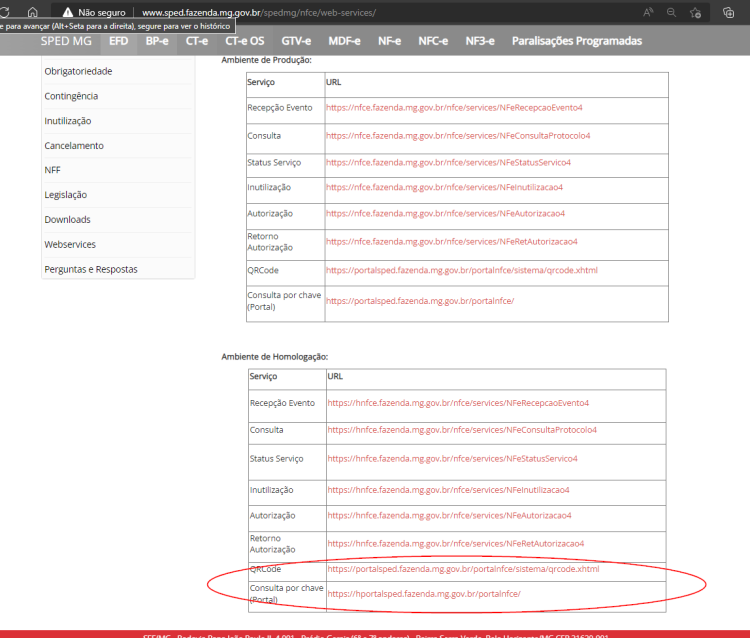This screenshot has width=750, height=638.
Task: Click the browser home icon
Action: point(33,12)
